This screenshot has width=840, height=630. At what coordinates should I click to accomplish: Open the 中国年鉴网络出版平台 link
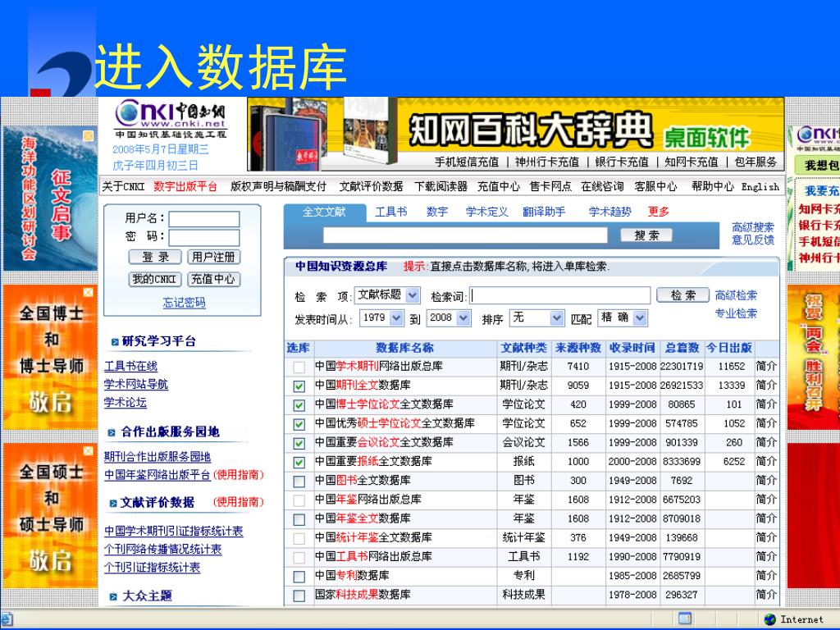[x=157, y=475]
